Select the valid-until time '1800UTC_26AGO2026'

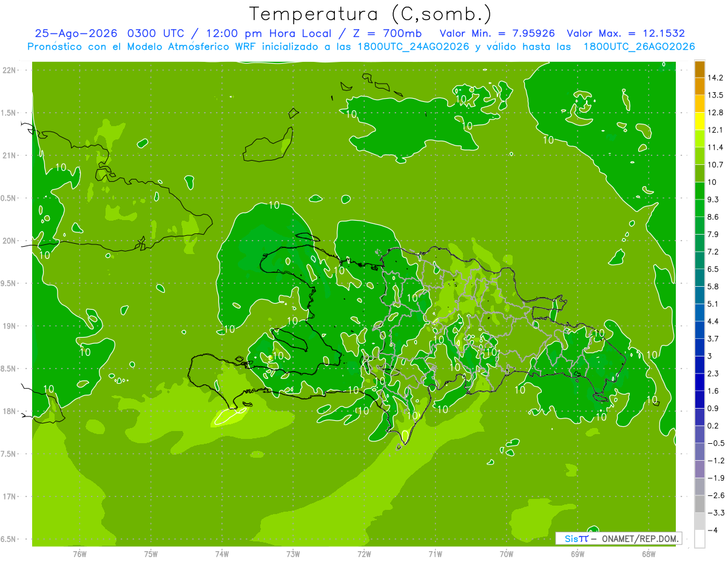(639, 47)
